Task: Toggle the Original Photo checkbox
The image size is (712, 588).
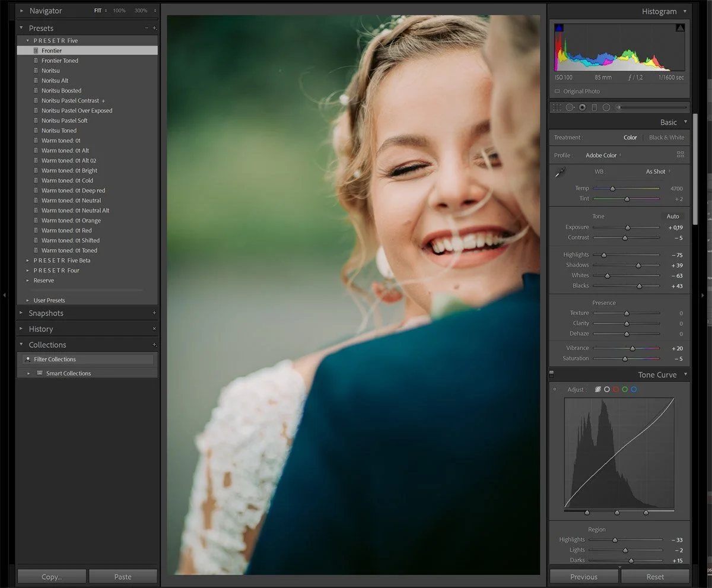Action: 557,91
